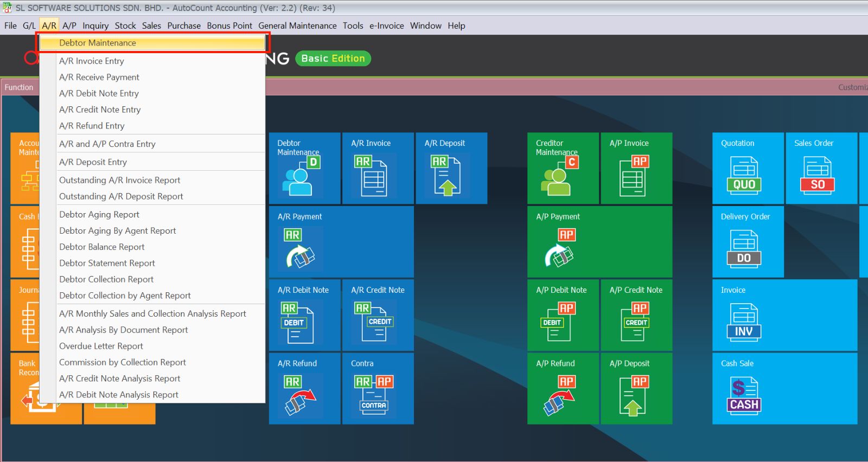This screenshot has width=868, height=462.
Task: Open the General Maintenance menu
Action: tap(297, 25)
